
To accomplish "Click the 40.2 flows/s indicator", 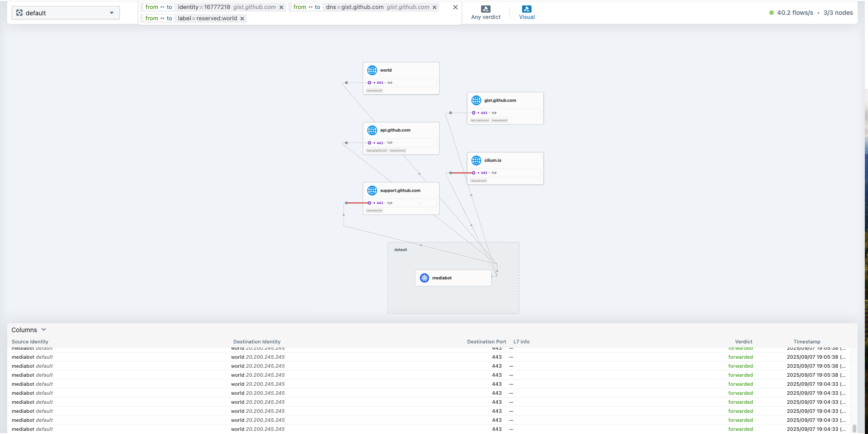I will coord(795,13).
